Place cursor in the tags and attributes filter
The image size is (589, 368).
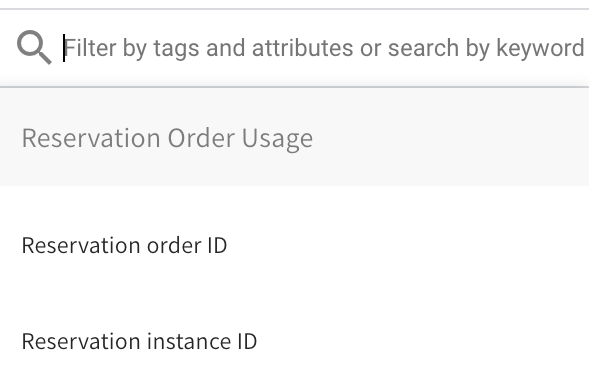pos(325,48)
